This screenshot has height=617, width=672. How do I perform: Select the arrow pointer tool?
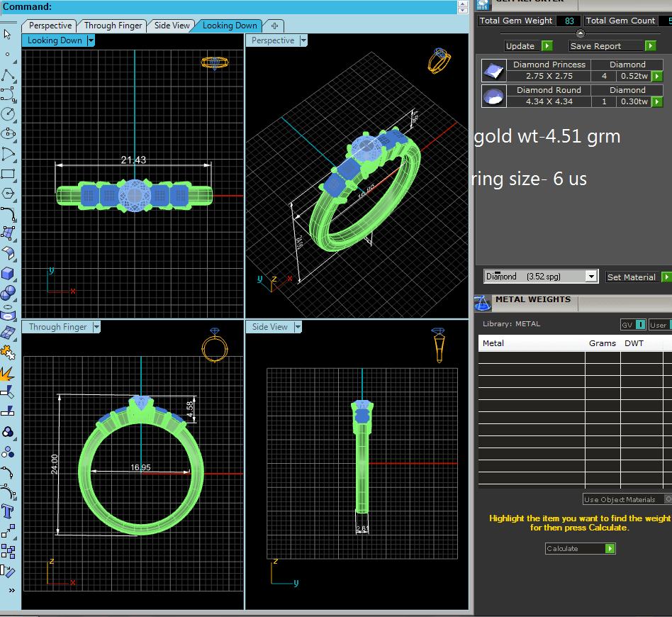tap(8, 34)
